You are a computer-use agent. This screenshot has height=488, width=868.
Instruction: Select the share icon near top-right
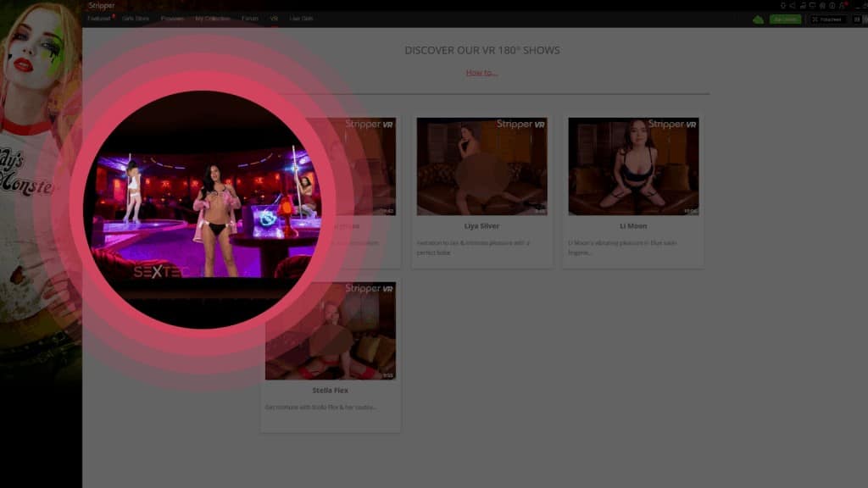(x=792, y=6)
